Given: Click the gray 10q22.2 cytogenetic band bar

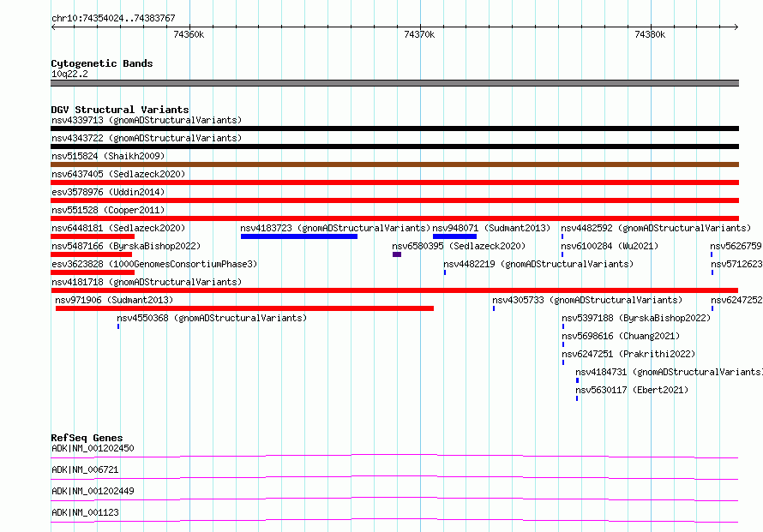Looking at the screenshot, I should coord(394,83).
